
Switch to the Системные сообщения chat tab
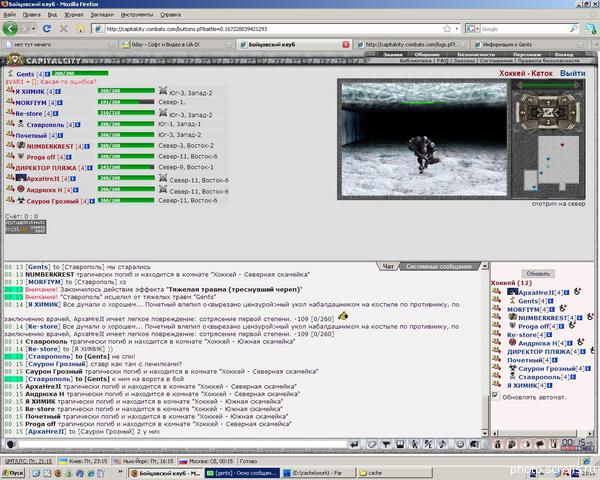(x=439, y=266)
